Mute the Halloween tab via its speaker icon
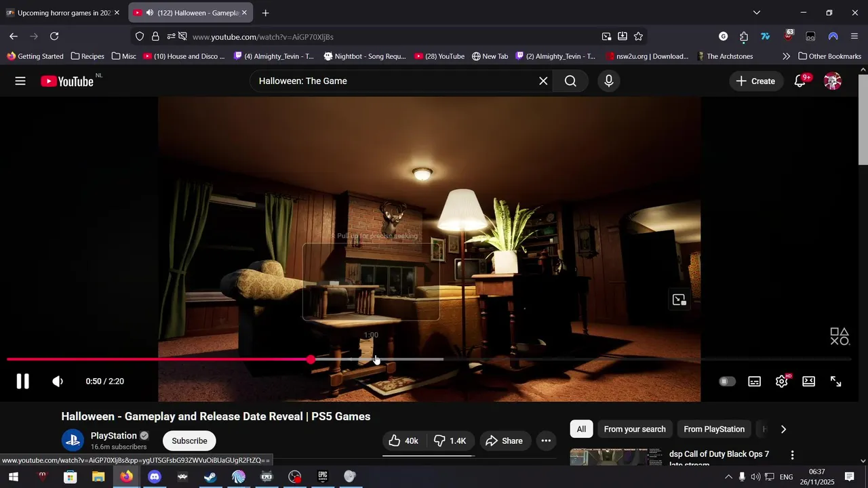Viewport: 868px width, 488px height. (150, 13)
